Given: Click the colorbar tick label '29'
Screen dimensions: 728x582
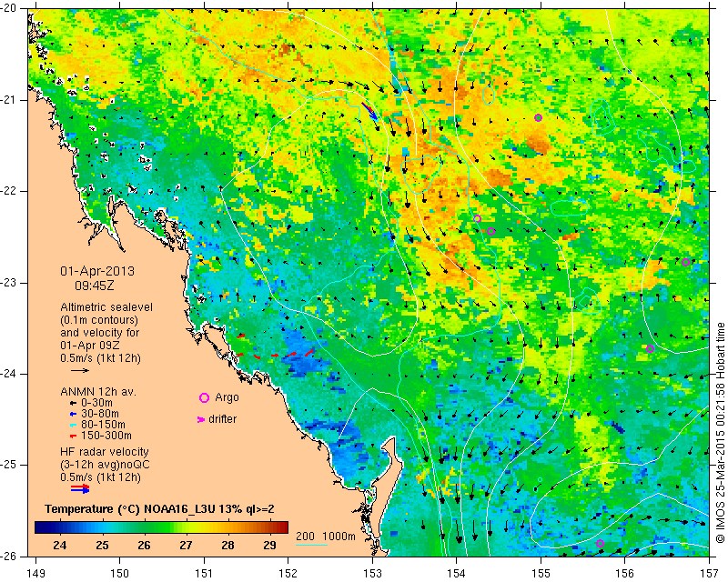Looking at the screenshot, I should (x=269, y=545).
